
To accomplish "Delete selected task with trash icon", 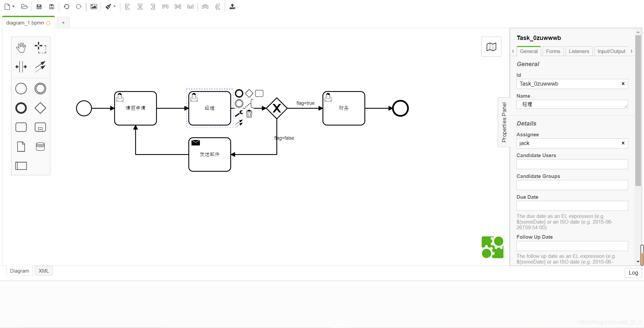I will click(x=249, y=114).
